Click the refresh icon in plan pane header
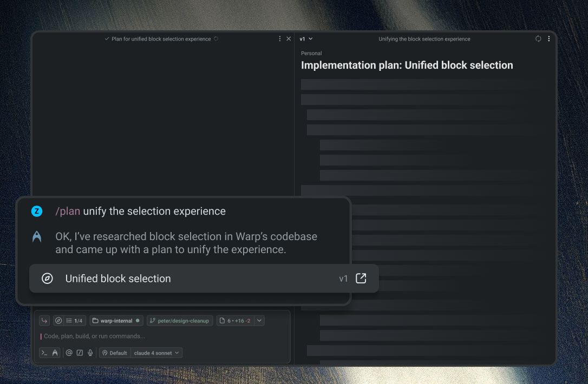 pyautogui.click(x=538, y=38)
